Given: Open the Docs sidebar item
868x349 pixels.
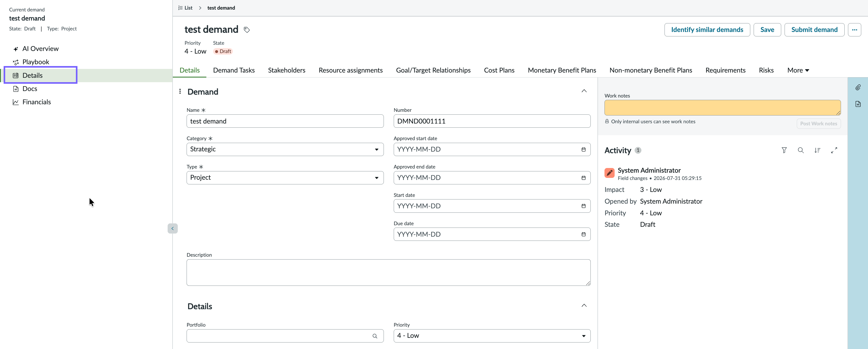Looking at the screenshot, I should (x=30, y=89).
